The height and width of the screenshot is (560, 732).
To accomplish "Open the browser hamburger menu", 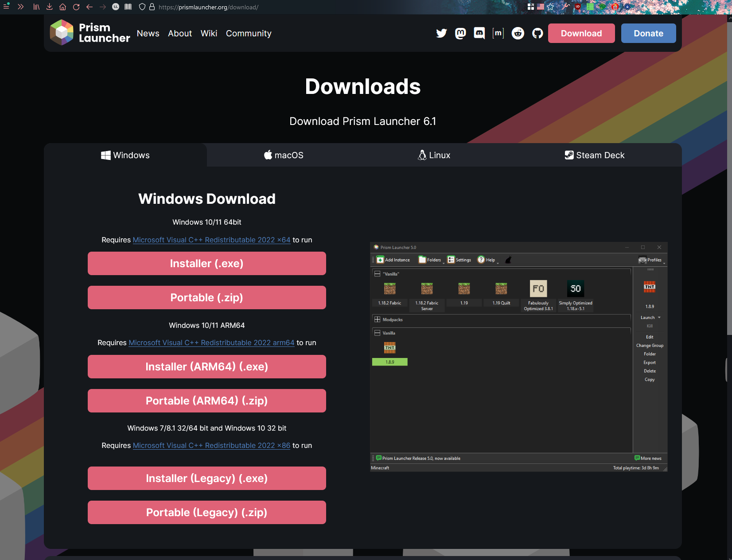I will click(6, 7).
